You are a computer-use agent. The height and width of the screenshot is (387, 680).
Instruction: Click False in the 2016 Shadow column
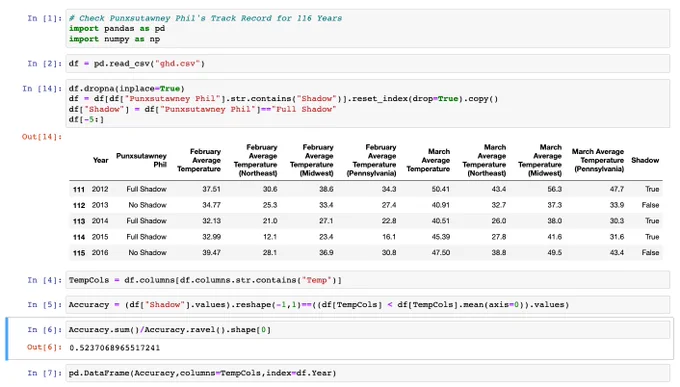point(651,253)
